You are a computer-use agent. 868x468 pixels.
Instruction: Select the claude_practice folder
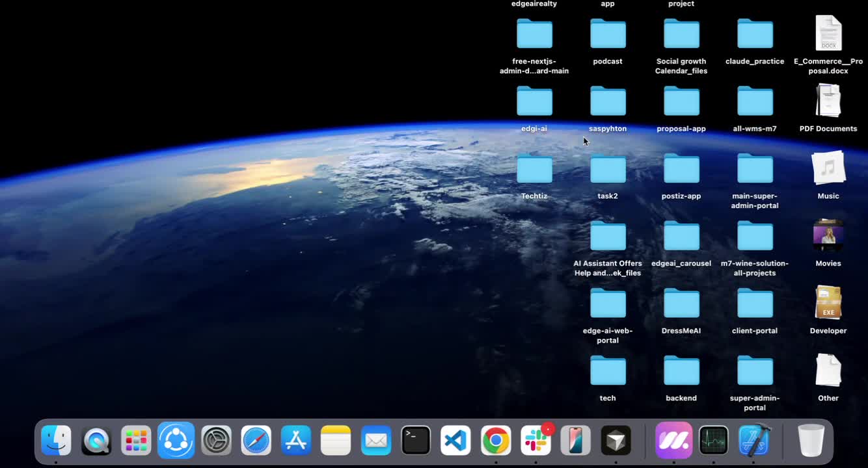click(755, 34)
